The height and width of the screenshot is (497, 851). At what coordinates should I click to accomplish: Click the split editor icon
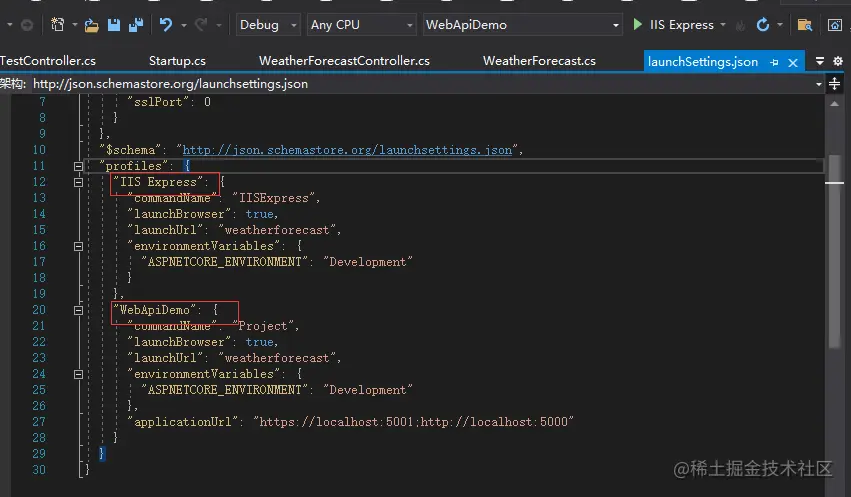(x=835, y=84)
